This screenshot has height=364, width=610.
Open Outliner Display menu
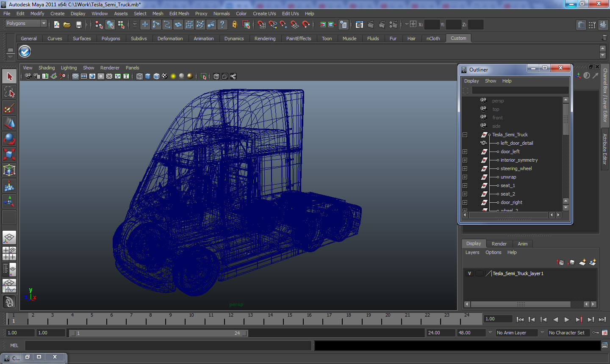pyautogui.click(x=471, y=81)
